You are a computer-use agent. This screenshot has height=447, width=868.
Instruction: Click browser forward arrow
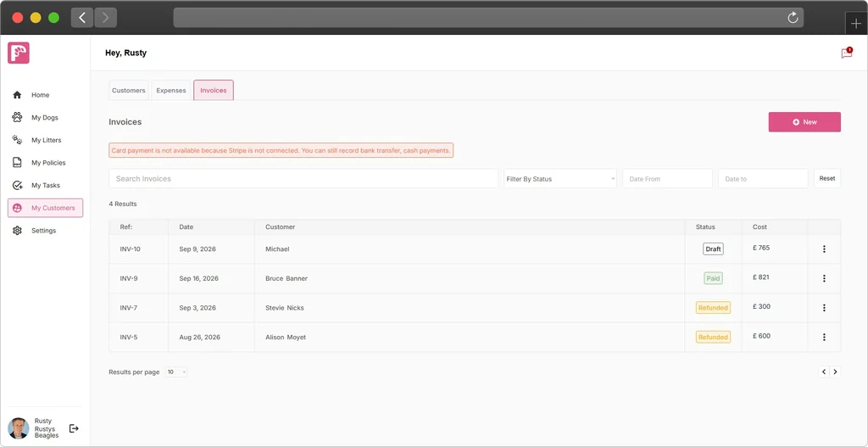105,18
